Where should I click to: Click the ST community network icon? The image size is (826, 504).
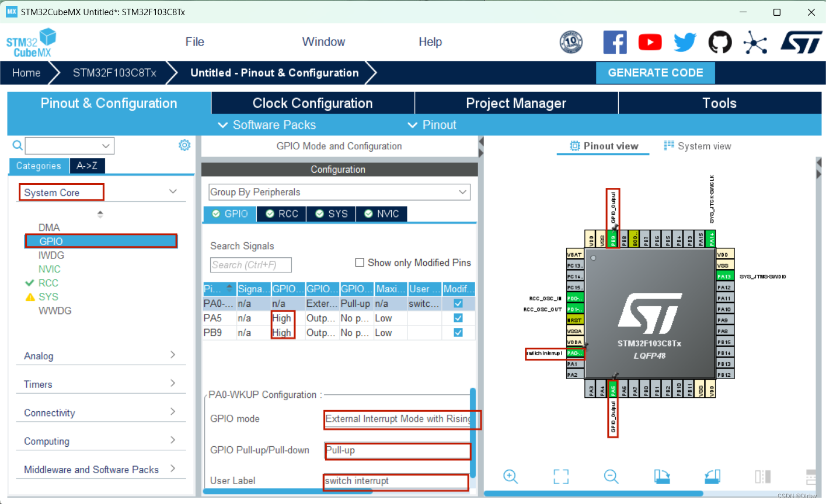[x=755, y=43]
